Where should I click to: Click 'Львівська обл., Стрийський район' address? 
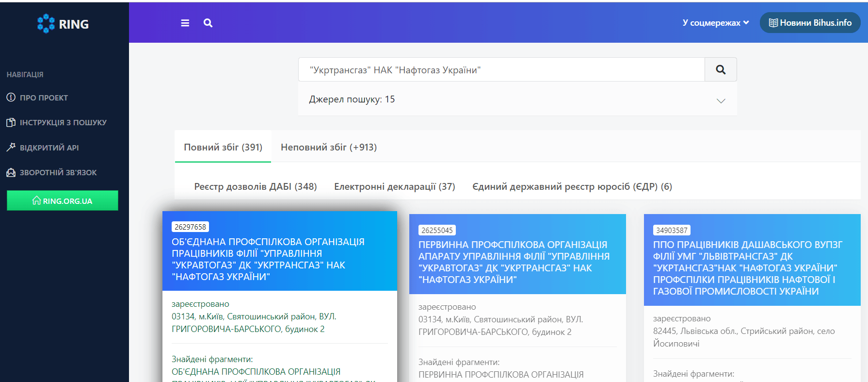click(x=744, y=337)
